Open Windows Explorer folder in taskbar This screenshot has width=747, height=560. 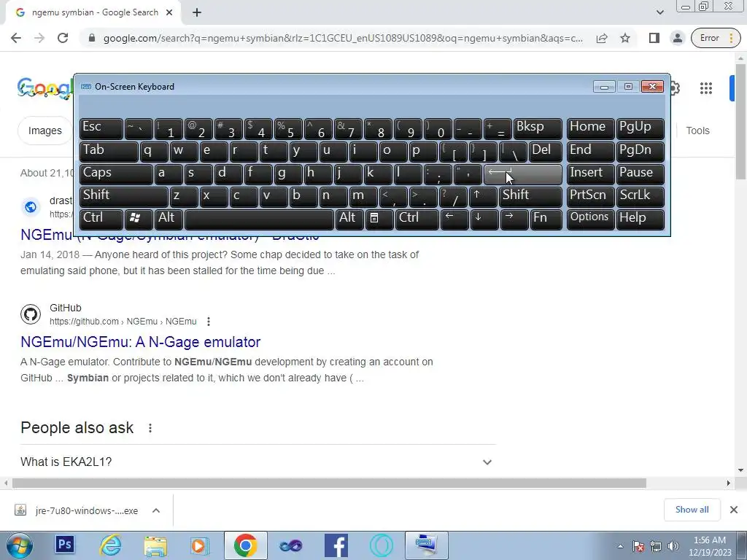[156, 545]
